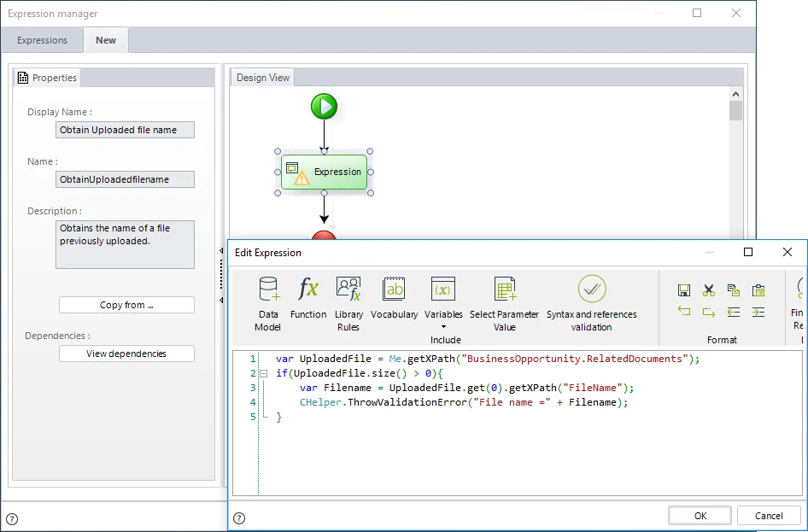The height and width of the screenshot is (532, 808).
Task: Click the Design View scrollbar thumb
Action: (736, 111)
